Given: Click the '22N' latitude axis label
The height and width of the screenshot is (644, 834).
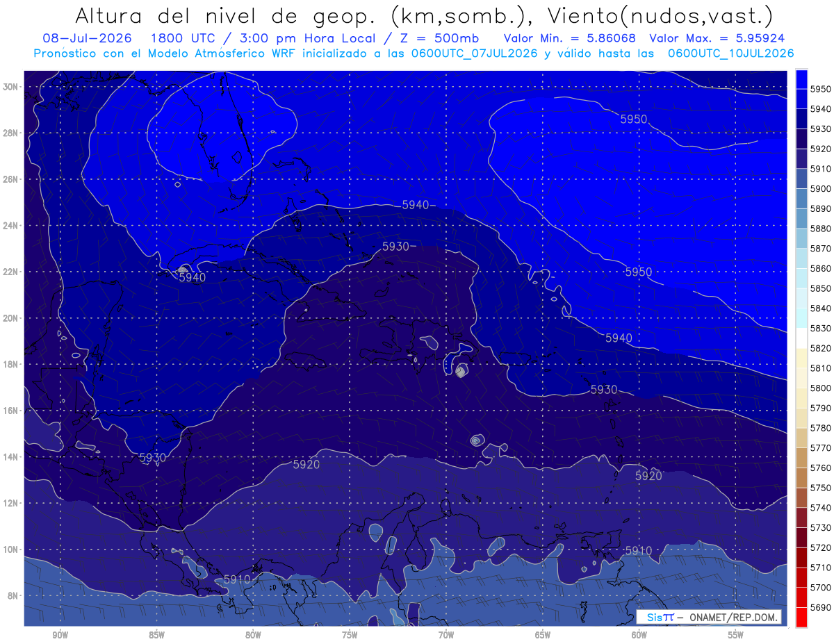Looking at the screenshot, I should [x=11, y=272].
